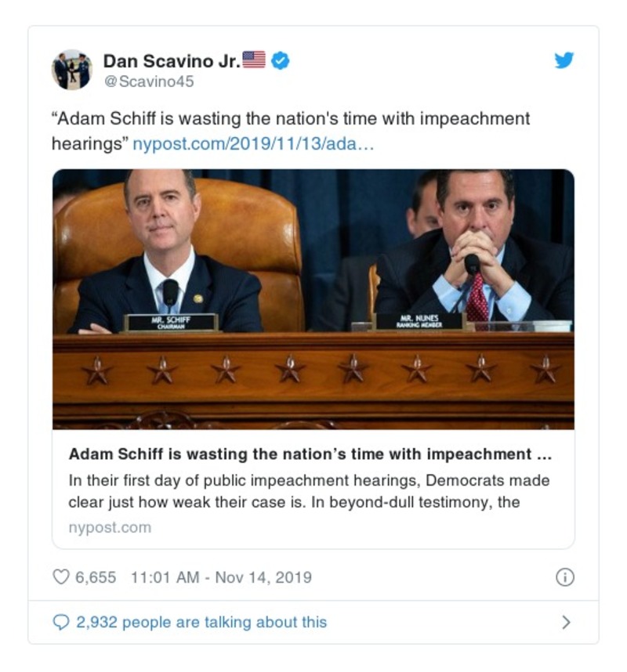Open the bold article headline in card

(311, 454)
